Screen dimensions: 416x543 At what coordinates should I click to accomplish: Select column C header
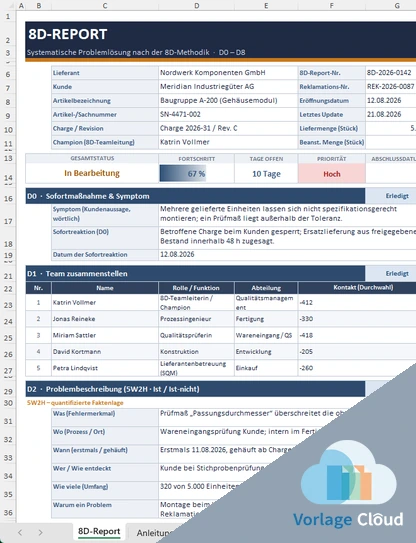click(x=105, y=6)
